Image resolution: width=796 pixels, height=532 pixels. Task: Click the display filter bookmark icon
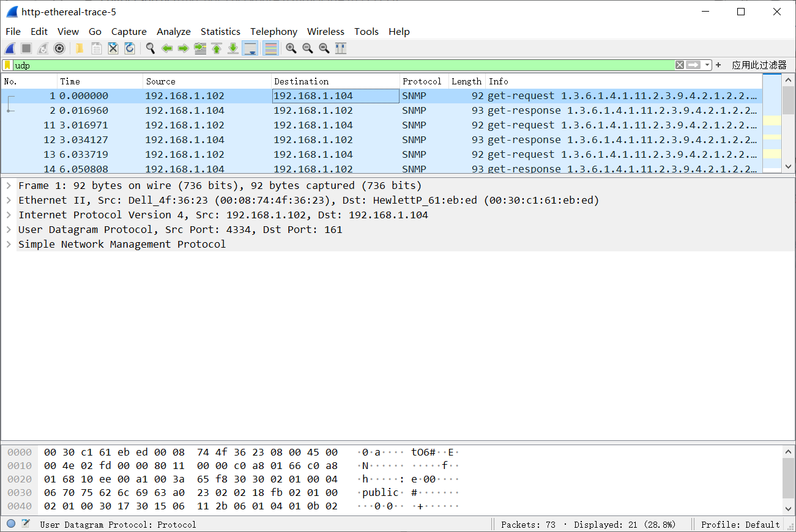tap(7, 65)
